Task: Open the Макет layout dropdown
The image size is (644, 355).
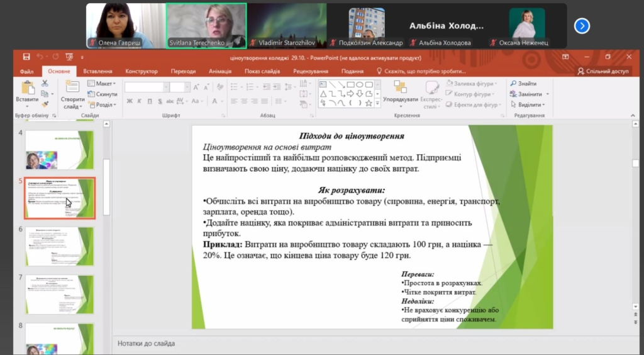Action: tap(102, 84)
